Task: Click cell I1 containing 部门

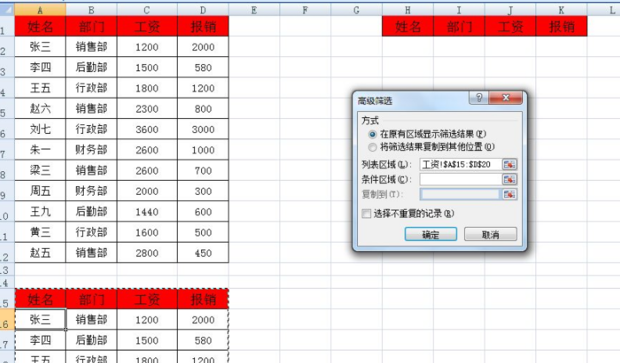Action: pos(459,26)
